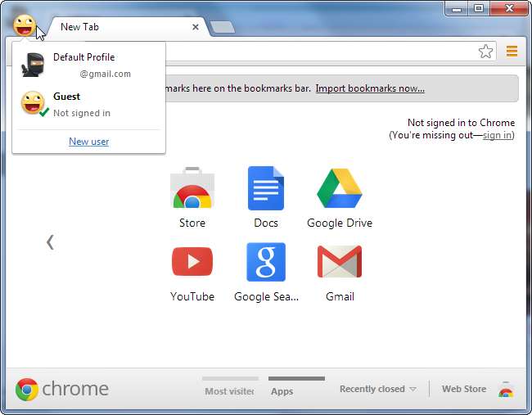Close the New Tab tab
Image resolution: width=532 pixels, height=415 pixels.
tap(195, 27)
